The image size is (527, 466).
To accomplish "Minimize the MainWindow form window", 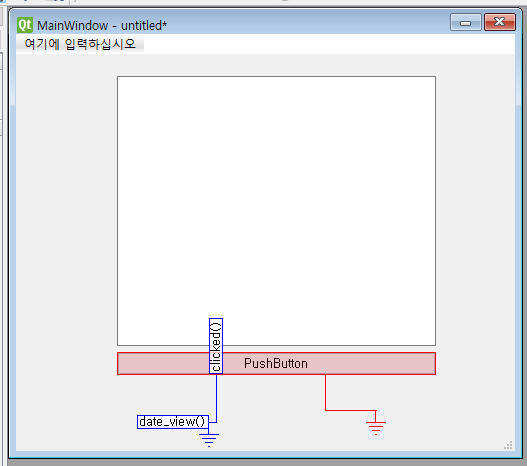I will click(x=465, y=23).
